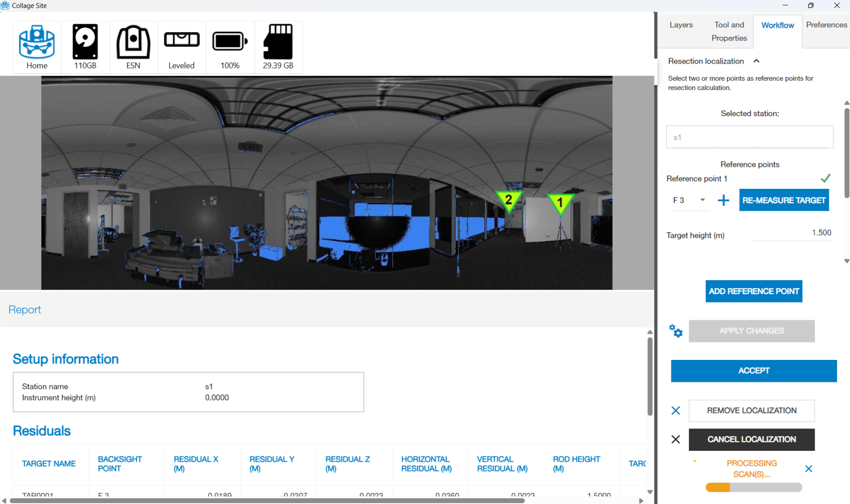Click the blue plus icon beside F 3
The image size is (850, 504).
[723, 200]
